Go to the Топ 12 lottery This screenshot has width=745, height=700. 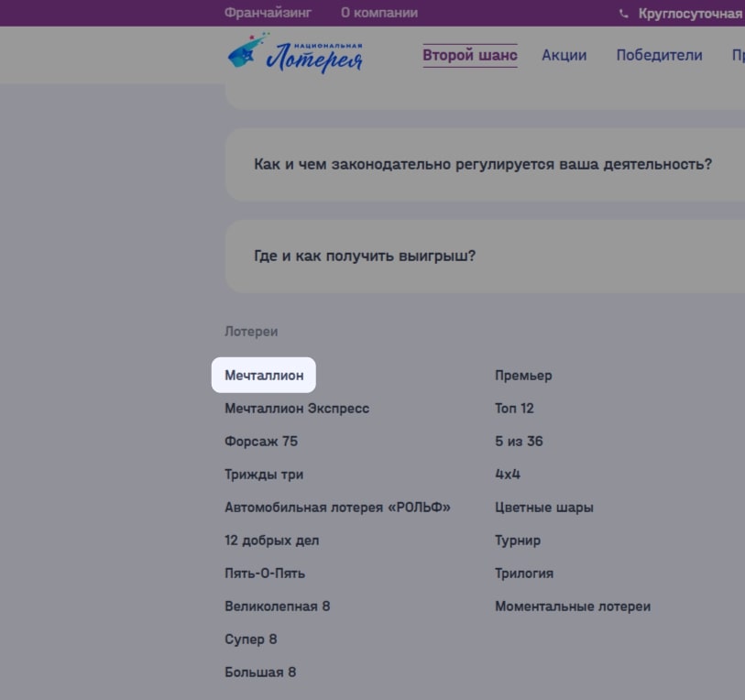tap(514, 409)
